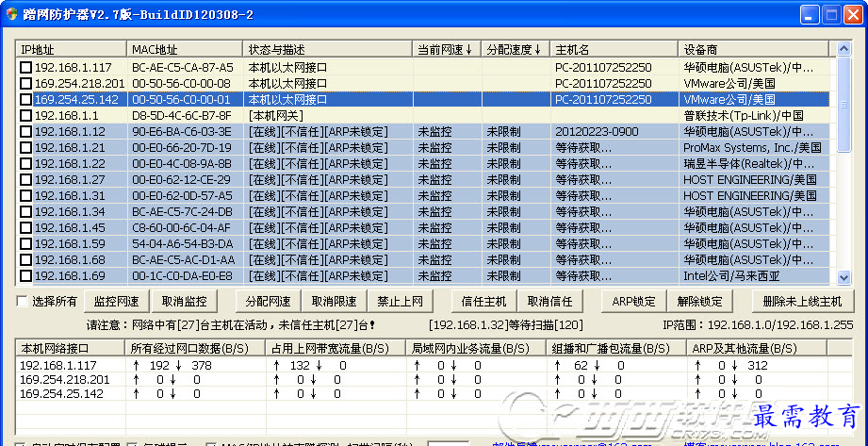The height and width of the screenshot is (446, 868).
Task: Tick the checkbox for host 192.168.1.117
Action: click(x=26, y=68)
